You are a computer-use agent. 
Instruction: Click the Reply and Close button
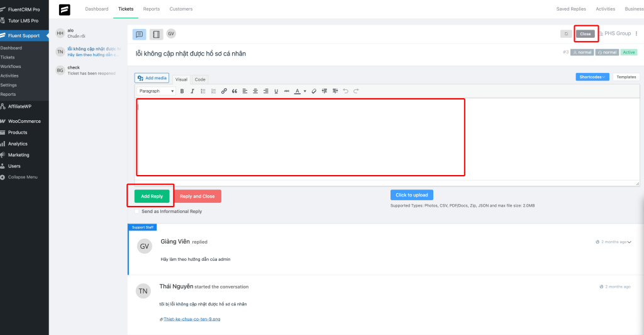click(x=197, y=196)
